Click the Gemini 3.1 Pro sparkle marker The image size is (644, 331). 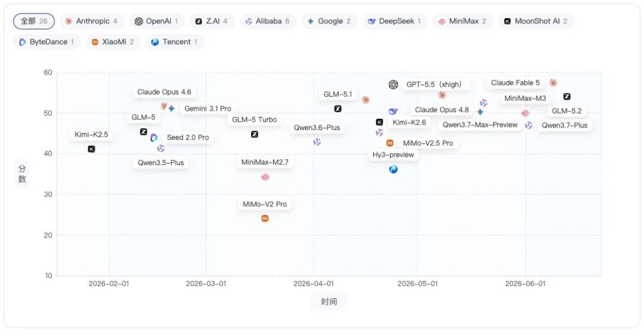pyautogui.click(x=171, y=109)
